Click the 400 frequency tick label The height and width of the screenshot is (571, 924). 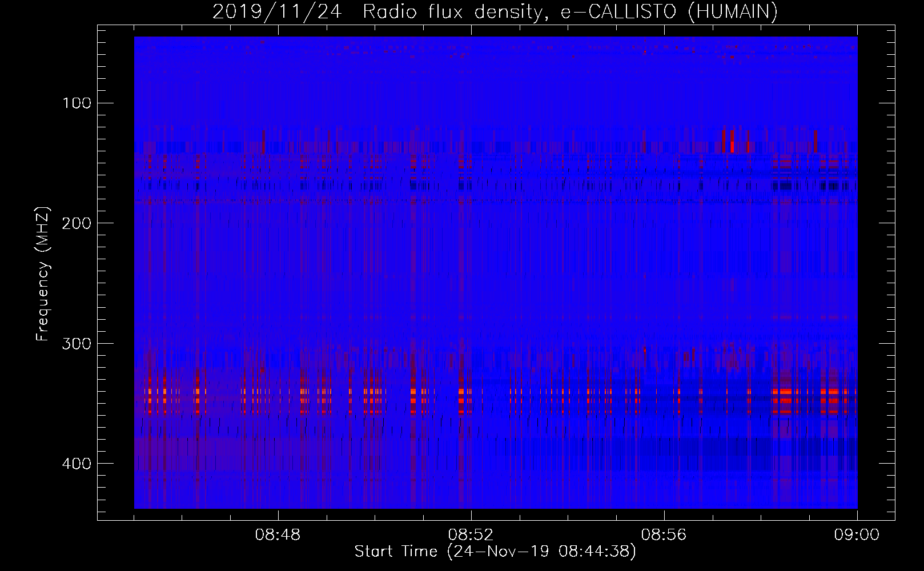coord(76,463)
